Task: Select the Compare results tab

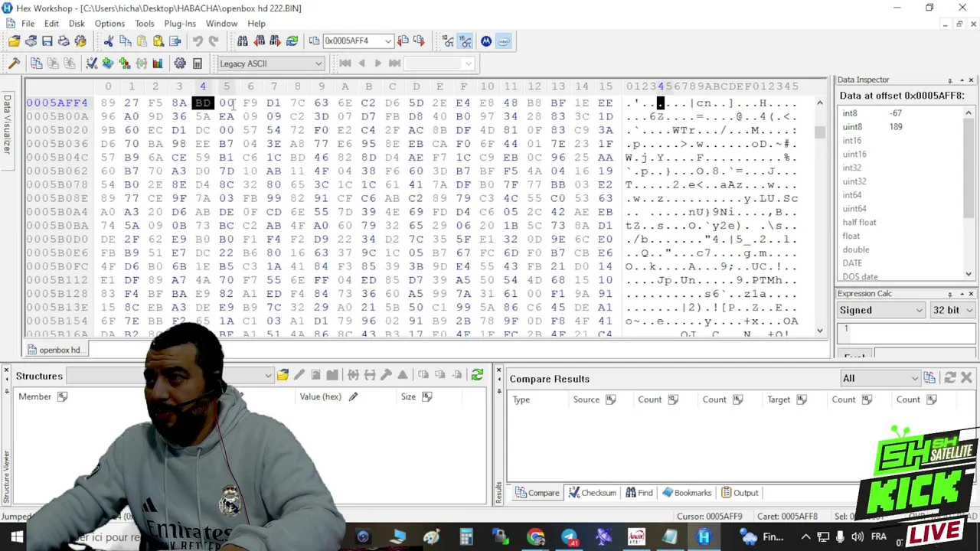Action: pyautogui.click(x=537, y=493)
